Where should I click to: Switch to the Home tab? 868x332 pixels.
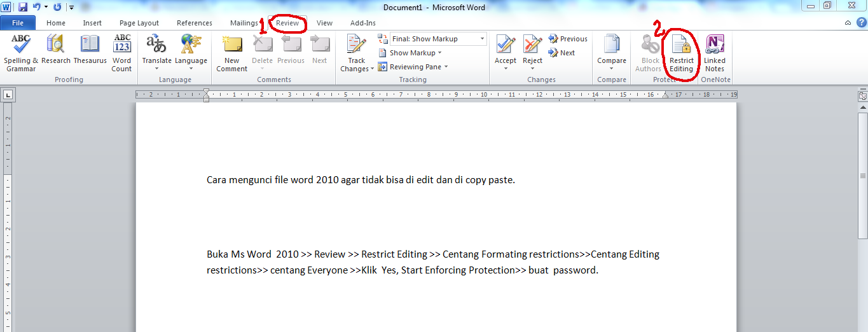(56, 23)
